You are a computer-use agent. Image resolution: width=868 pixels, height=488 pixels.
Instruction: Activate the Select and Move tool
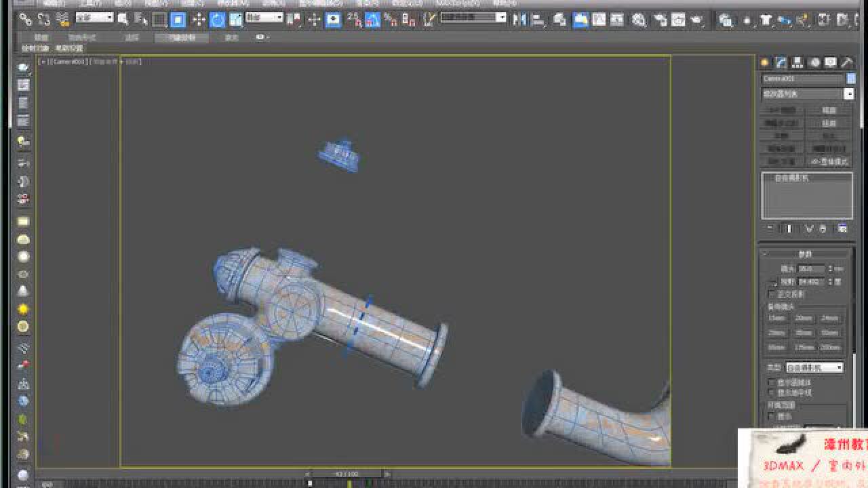(199, 20)
